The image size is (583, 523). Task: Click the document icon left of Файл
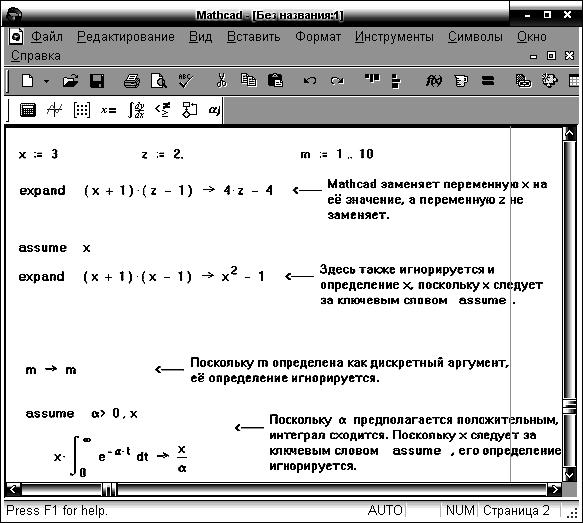(16, 36)
